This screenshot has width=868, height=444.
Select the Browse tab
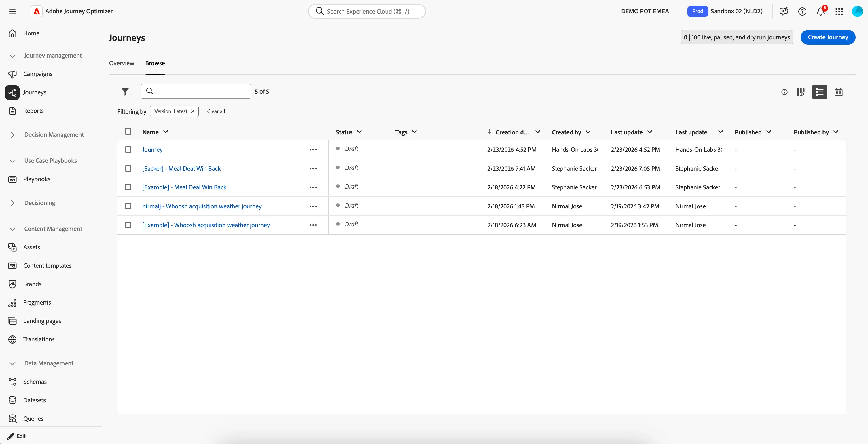[155, 63]
